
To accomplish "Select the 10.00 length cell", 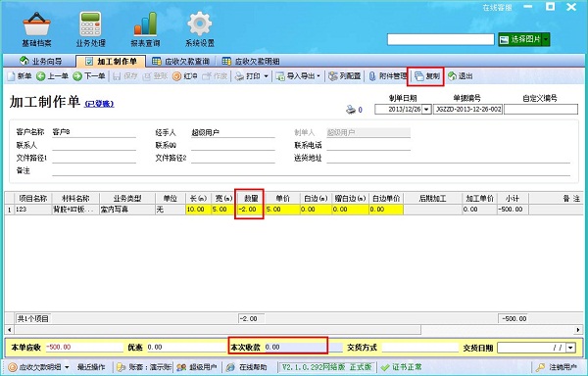I will pos(198,210).
